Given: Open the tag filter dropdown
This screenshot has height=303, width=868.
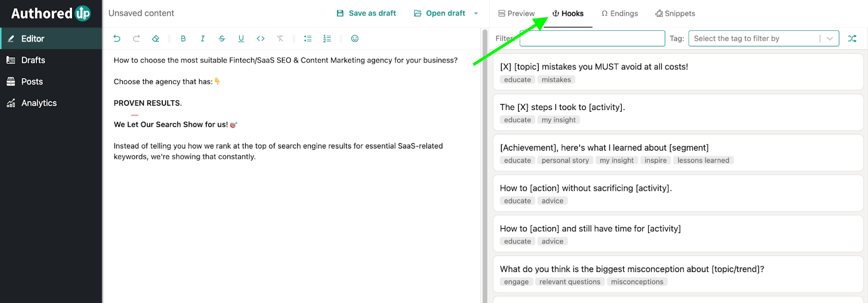Looking at the screenshot, I should (764, 38).
